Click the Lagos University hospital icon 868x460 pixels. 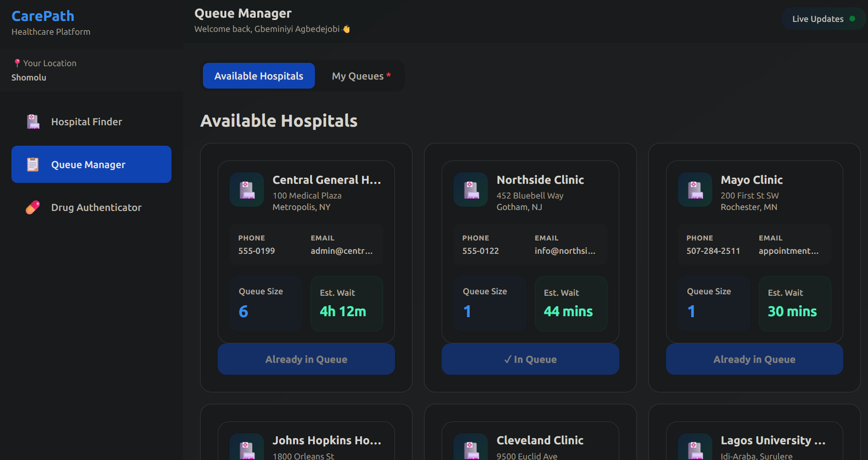point(695,448)
